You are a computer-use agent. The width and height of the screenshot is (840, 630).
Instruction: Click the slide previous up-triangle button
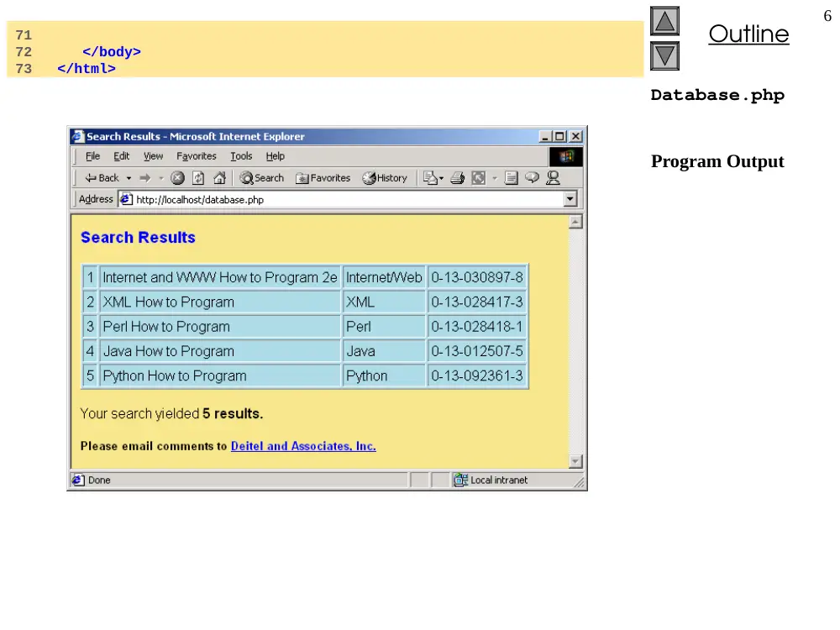[x=664, y=21]
